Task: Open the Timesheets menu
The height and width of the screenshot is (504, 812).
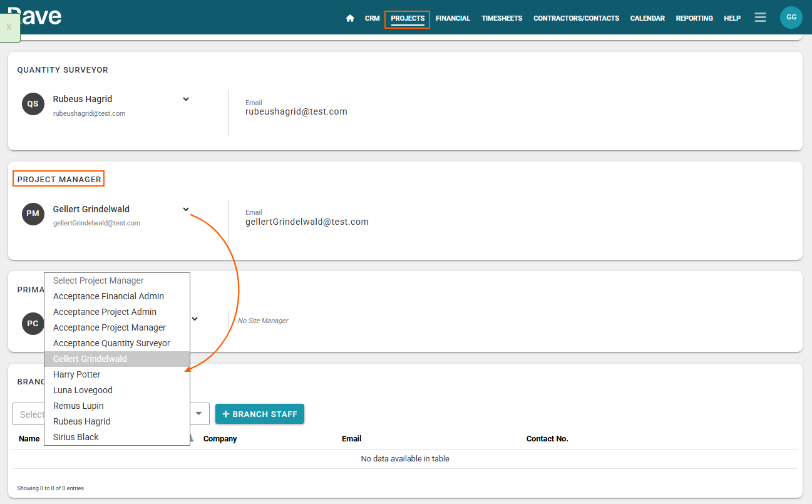Action: tap(501, 18)
